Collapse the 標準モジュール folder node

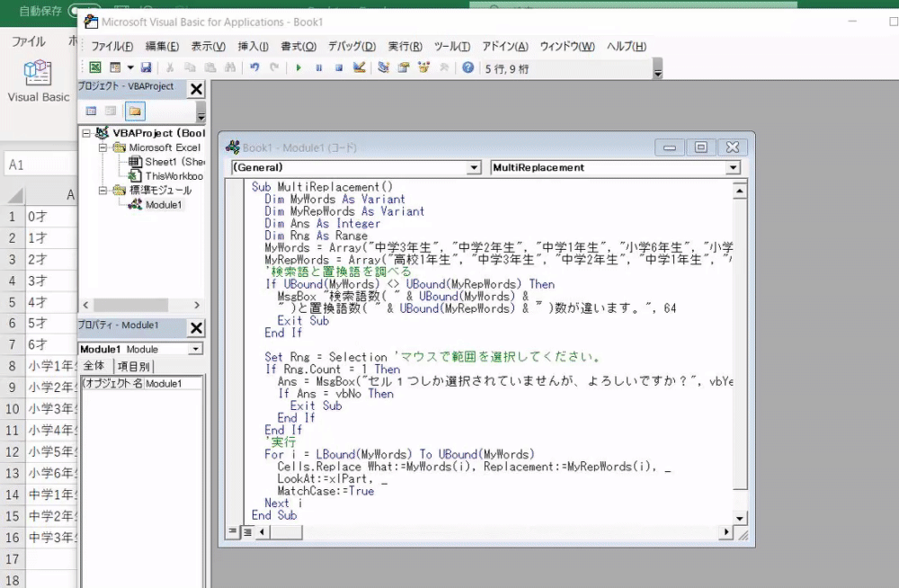click(x=103, y=191)
